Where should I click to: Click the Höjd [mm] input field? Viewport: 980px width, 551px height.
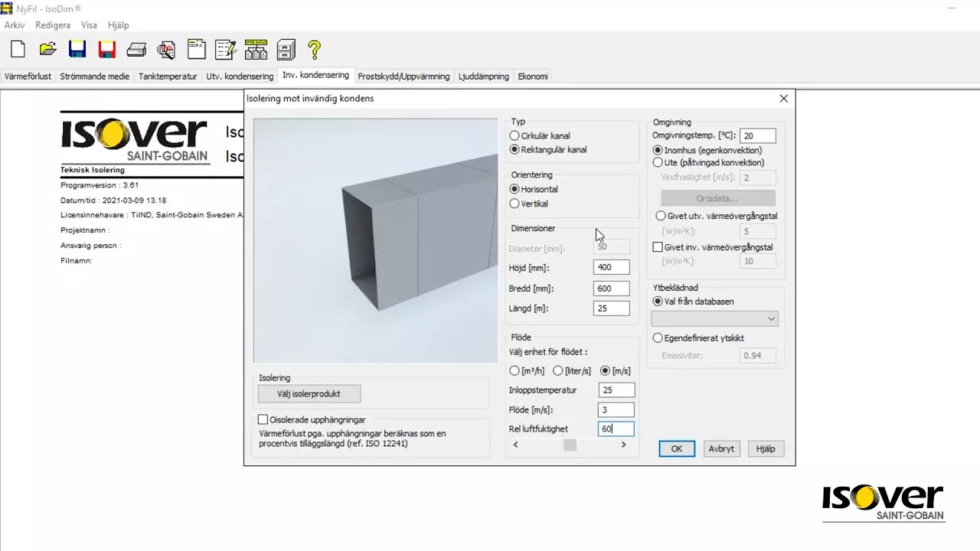click(611, 268)
